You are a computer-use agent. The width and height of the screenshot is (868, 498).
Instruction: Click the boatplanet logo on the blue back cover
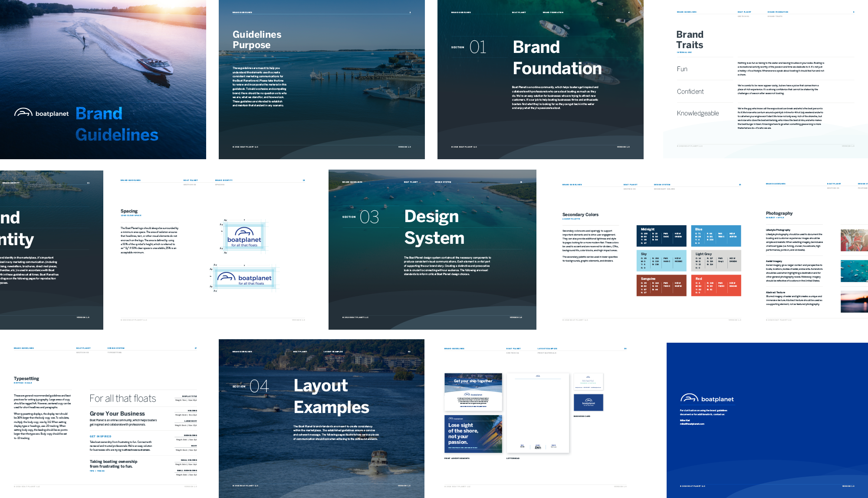[707, 399]
